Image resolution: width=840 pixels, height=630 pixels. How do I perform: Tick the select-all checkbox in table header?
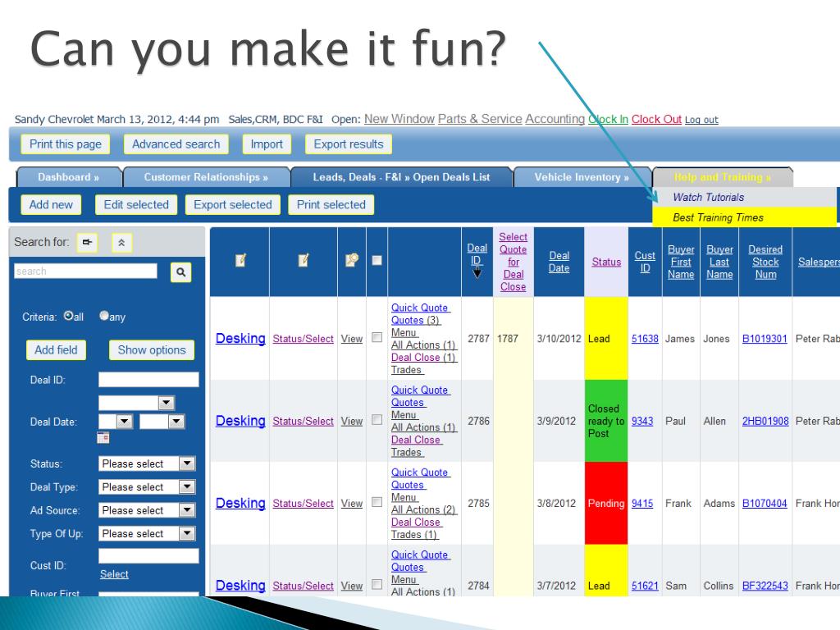[x=377, y=260]
